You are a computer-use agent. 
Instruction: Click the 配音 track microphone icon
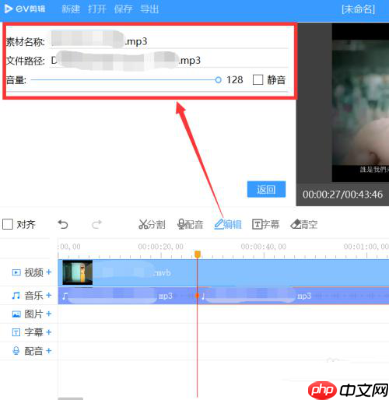(16, 351)
